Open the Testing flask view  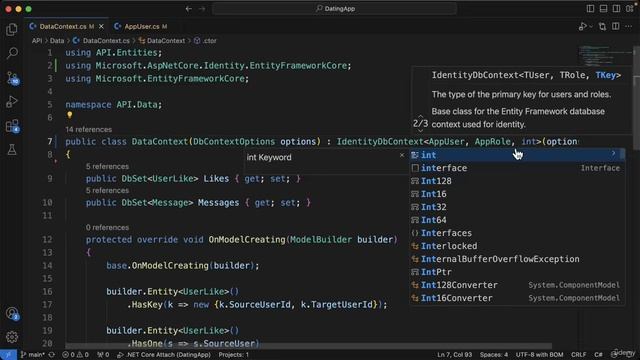tap(12, 149)
